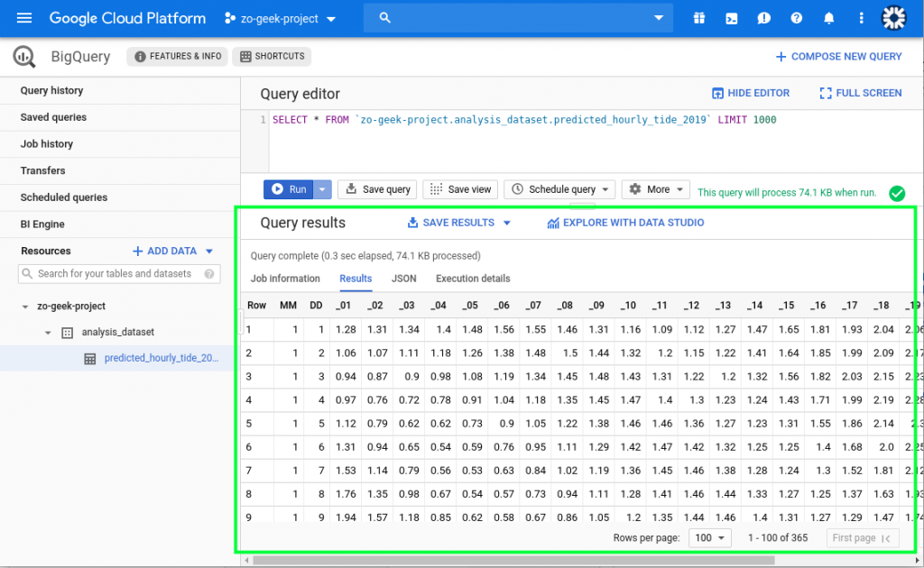The width and height of the screenshot is (924, 568).
Task: Click the BigQuery logo icon
Action: point(24,57)
